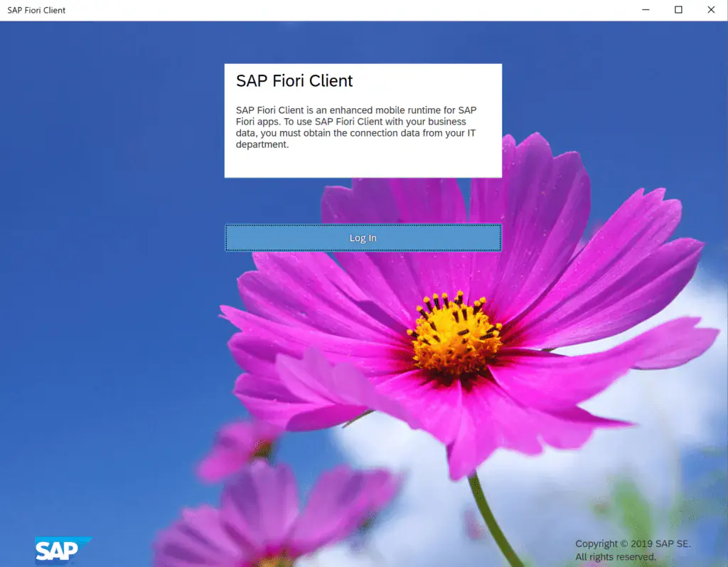Minimize the SAP Fiori Client window
Screen dimensions: 728x567
click(x=646, y=10)
